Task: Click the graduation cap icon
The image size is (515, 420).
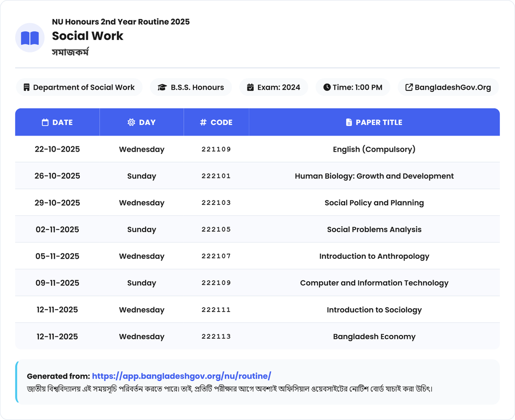Action: [162, 87]
